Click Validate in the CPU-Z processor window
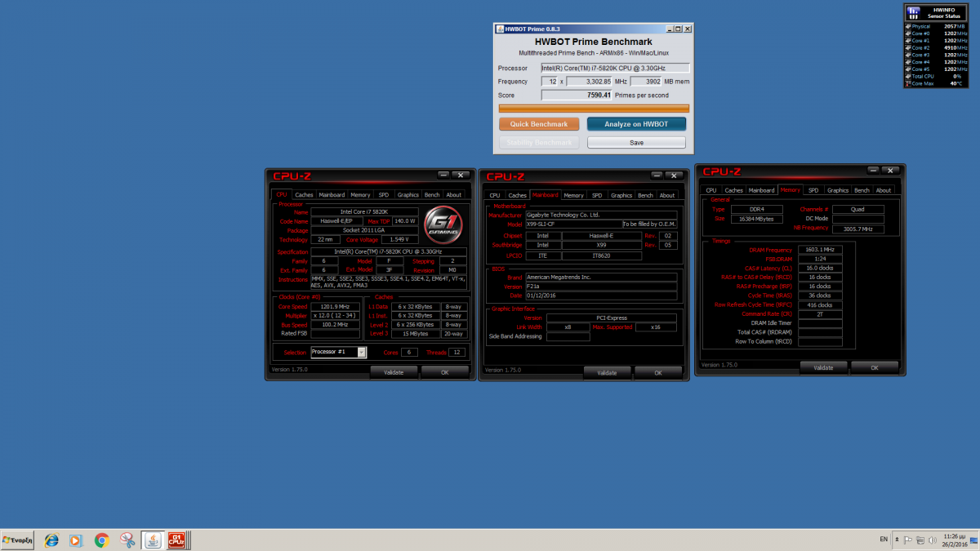This screenshot has height=551, width=980. click(x=394, y=371)
